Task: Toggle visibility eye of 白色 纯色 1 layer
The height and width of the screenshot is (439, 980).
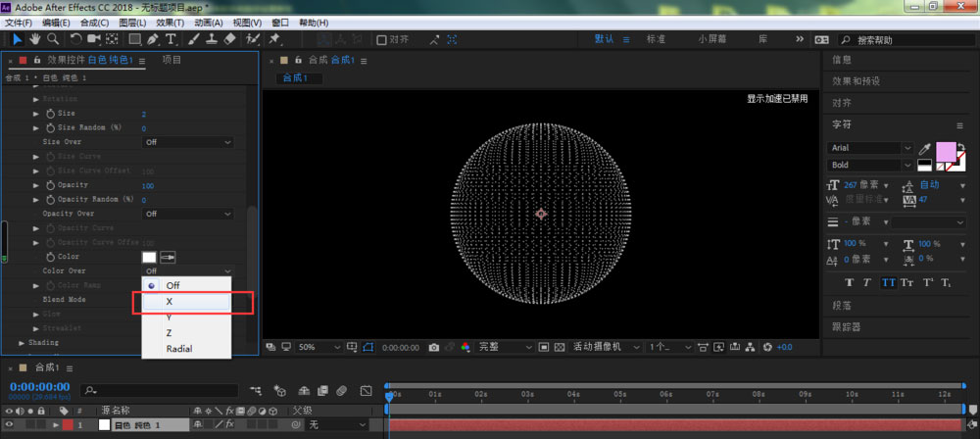Action: tap(9, 425)
